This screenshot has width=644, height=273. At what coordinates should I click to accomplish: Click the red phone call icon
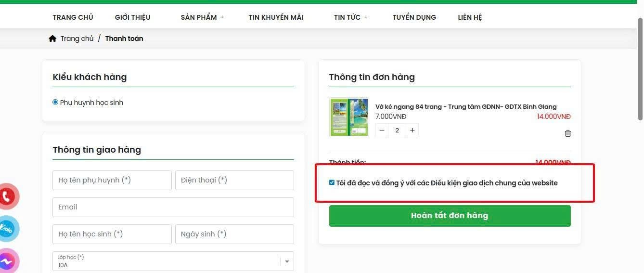7,196
